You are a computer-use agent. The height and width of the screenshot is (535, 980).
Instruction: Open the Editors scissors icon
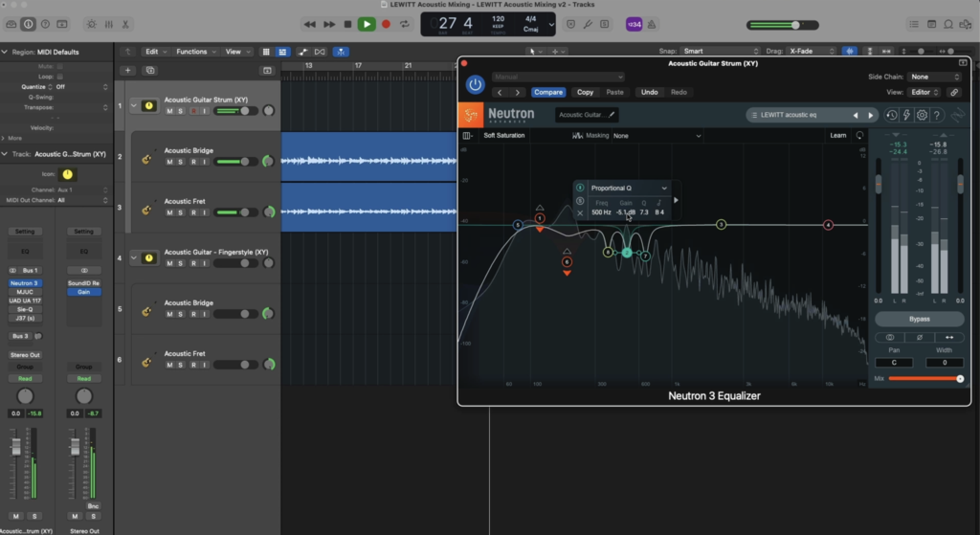[x=125, y=24]
